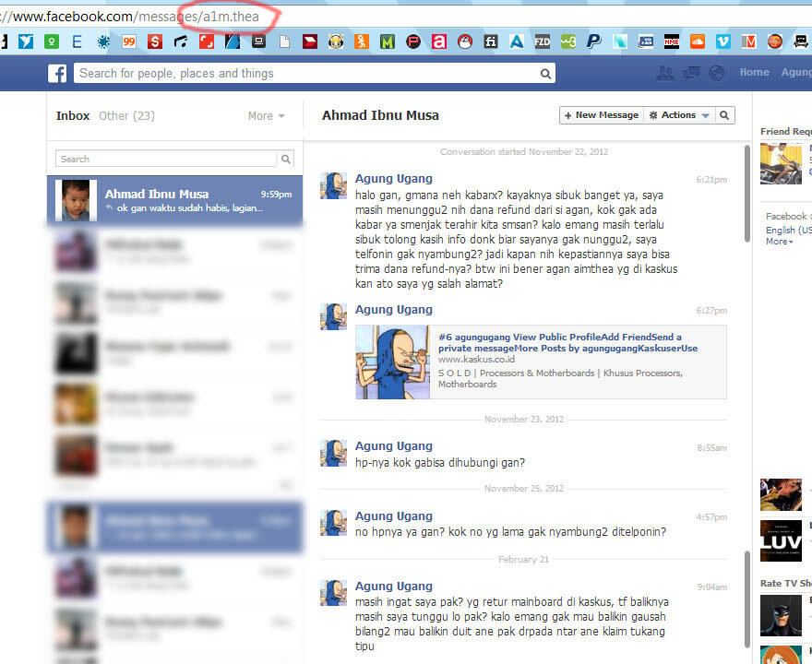Viewport: 812px width, 664px height.
Task: Open the pirate skull bookmark
Action: (801, 41)
